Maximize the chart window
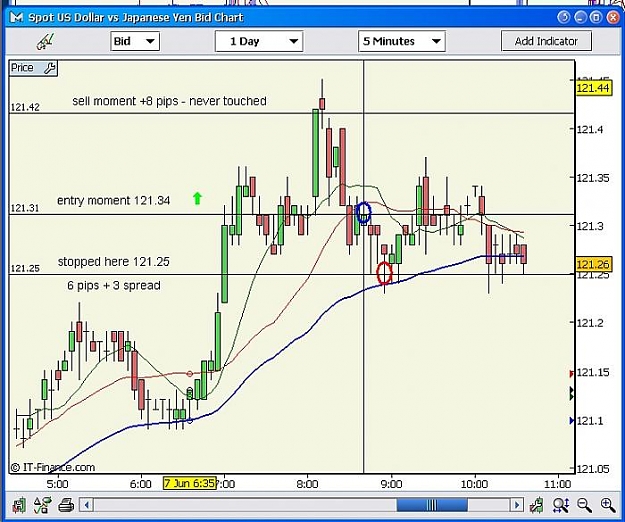Image resolution: width=625 pixels, height=522 pixels. tap(596, 17)
